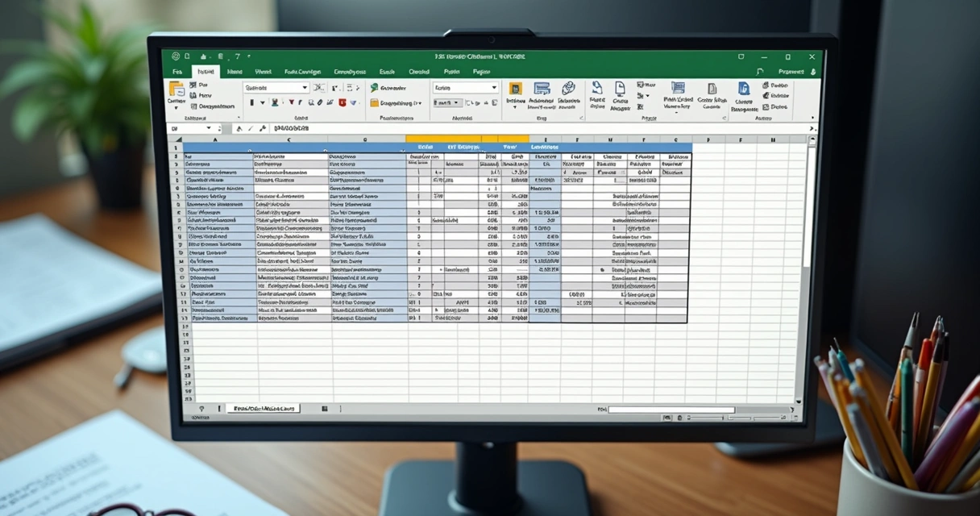This screenshot has width=980, height=516.
Task: Click the Paste clipboard icon in the ribbon
Action: click(176, 91)
